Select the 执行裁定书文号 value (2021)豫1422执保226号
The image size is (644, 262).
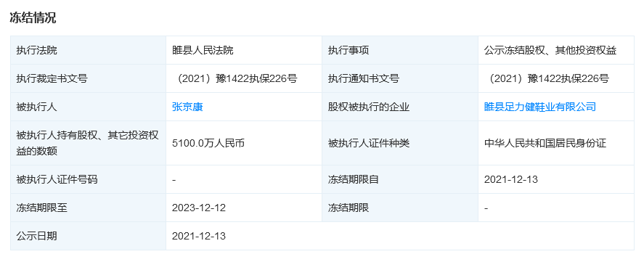point(234,79)
